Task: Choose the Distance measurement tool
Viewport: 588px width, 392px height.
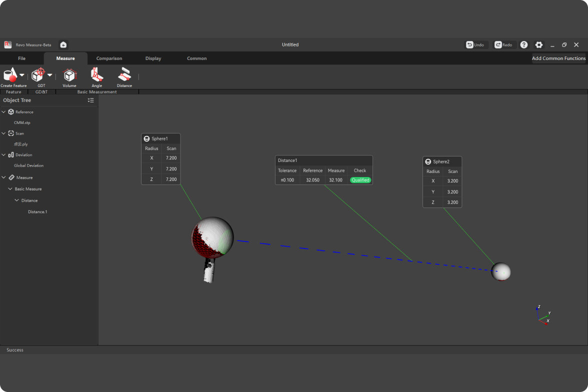Action: pyautogui.click(x=124, y=75)
